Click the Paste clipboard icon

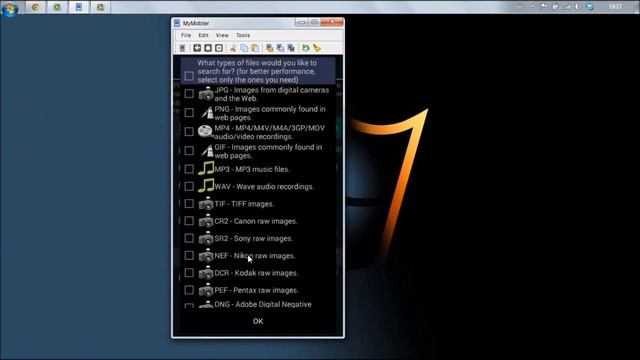point(255,48)
